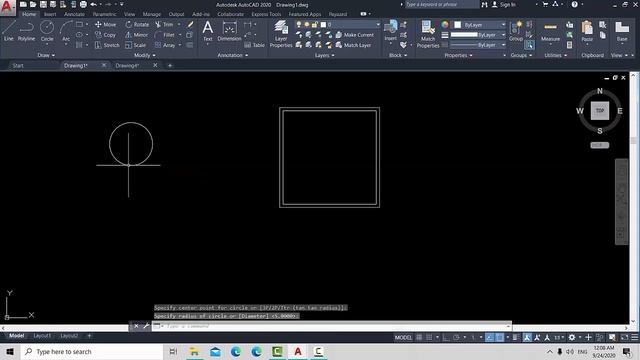Click the Insert block icon
The width and height of the screenshot is (640, 360).
(x=391, y=30)
